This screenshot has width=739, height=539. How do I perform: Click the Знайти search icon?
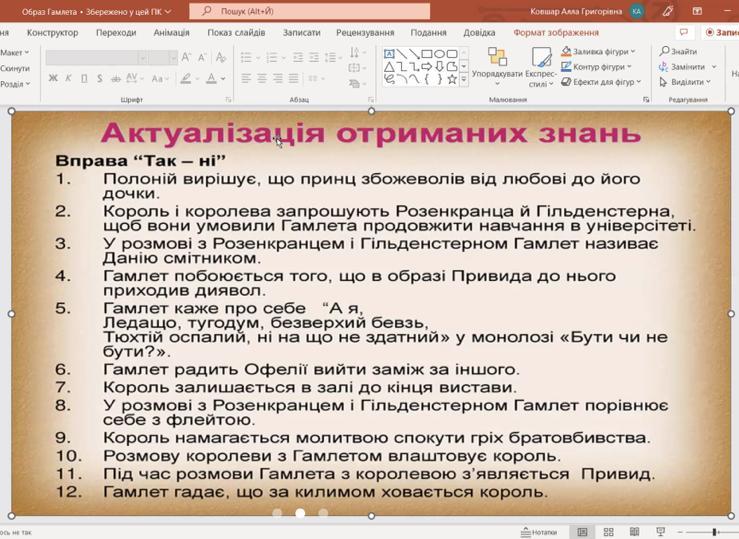click(664, 51)
